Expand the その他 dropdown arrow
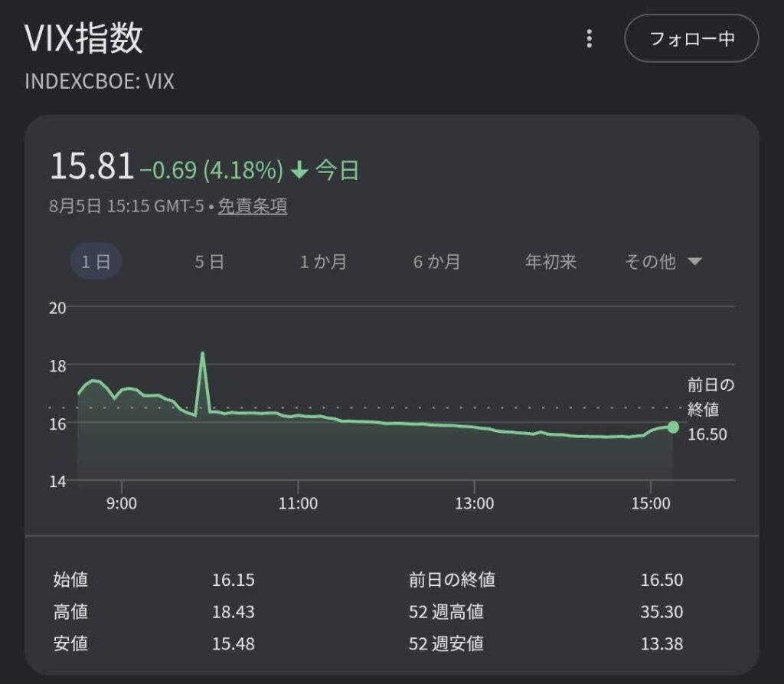This screenshot has height=684, width=784. point(695,261)
